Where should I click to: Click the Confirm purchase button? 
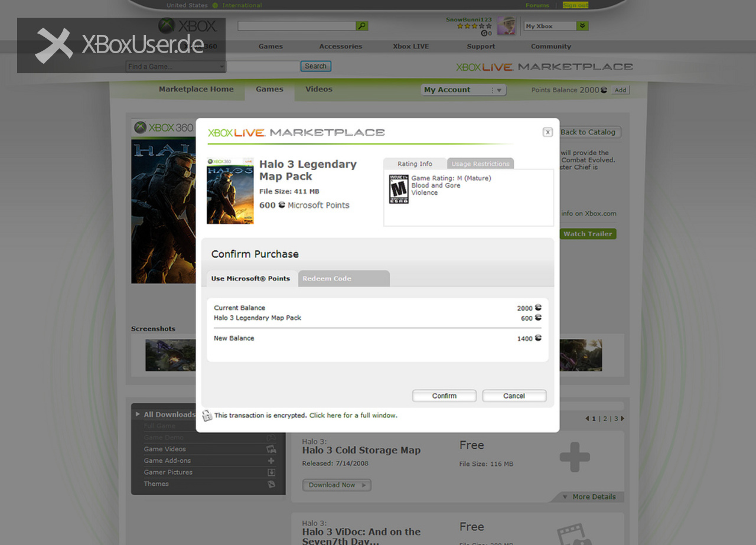point(444,396)
